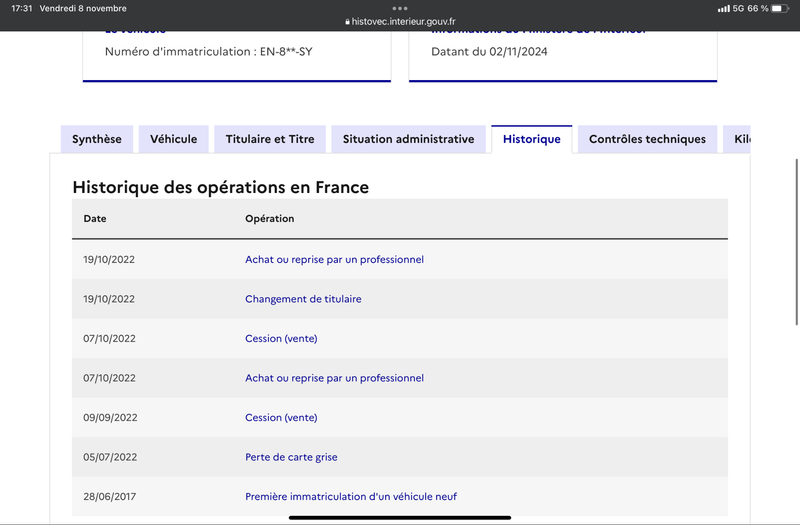Select the date 09/09/2022
Screen dimensions: 800x525
[x=110, y=417]
